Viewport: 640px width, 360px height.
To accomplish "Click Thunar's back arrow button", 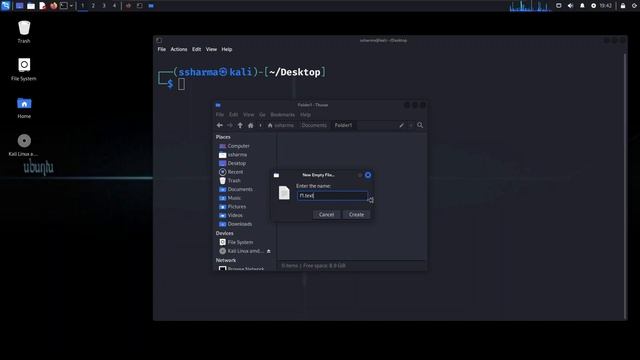I will click(x=220, y=125).
